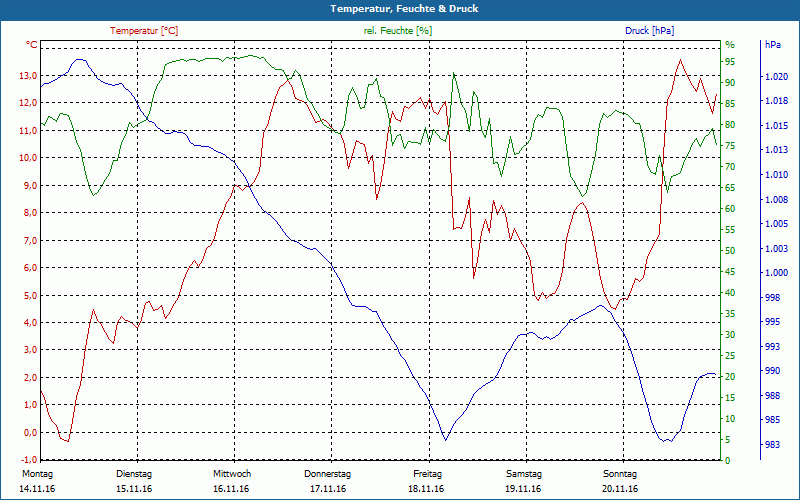Click temperature axis value "9,0"

tap(29, 186)
